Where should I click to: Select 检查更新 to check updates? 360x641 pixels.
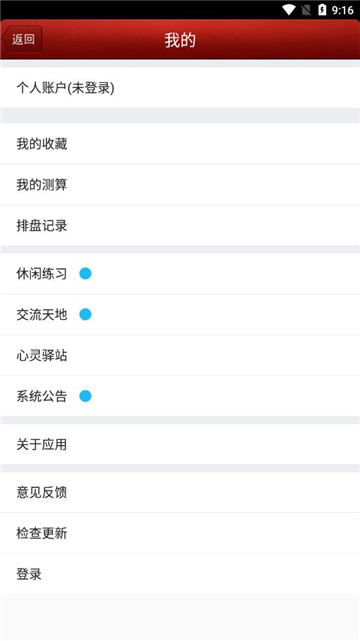(x=180, y=533)
